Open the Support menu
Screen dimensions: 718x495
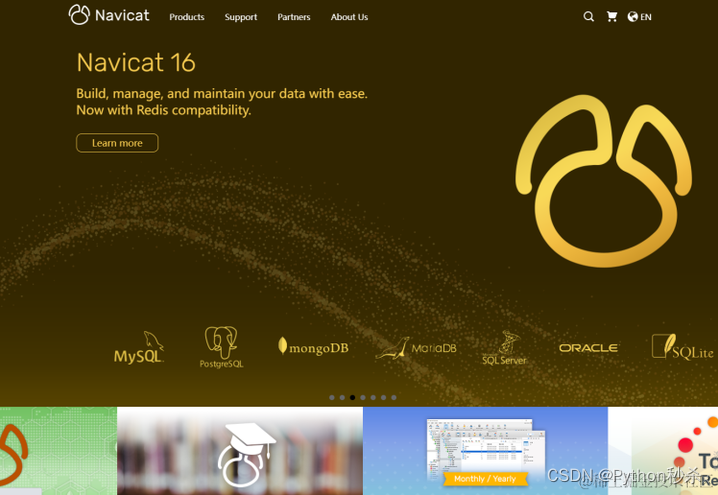click(x=241, y=17)
